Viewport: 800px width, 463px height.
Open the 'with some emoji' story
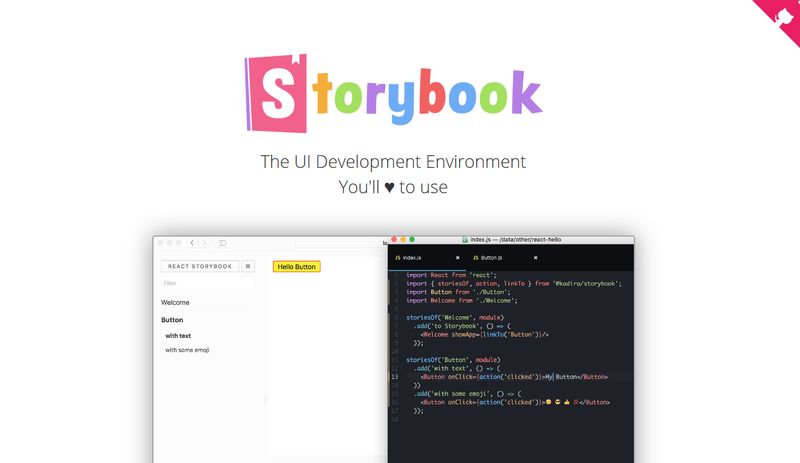tap(187, 350)
